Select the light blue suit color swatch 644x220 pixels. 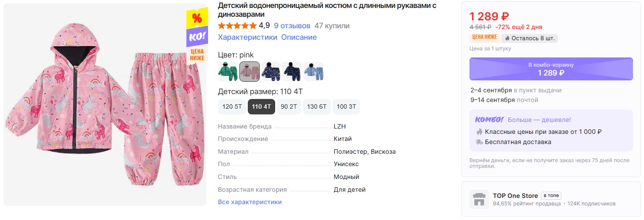(x=314, y=72)
